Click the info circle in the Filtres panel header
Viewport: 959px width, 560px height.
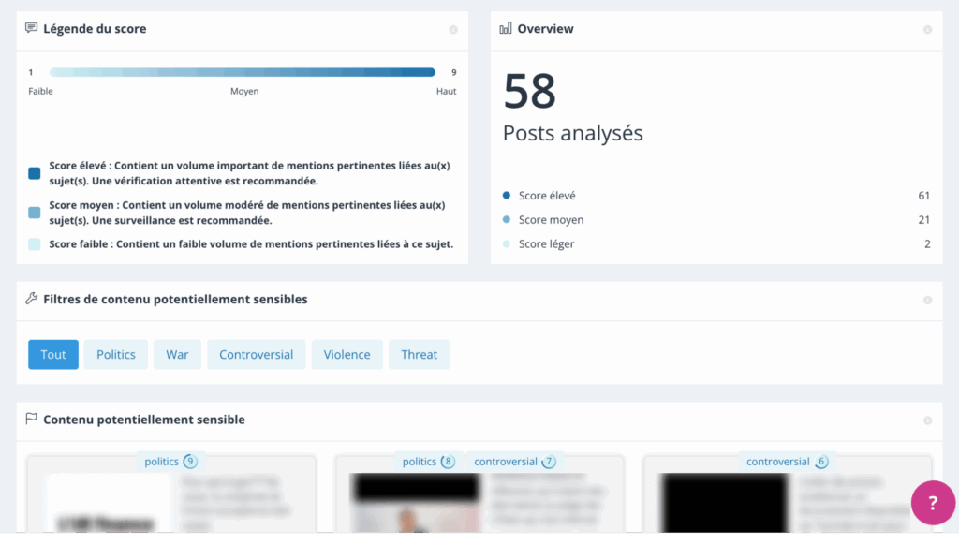pos(927,301)
